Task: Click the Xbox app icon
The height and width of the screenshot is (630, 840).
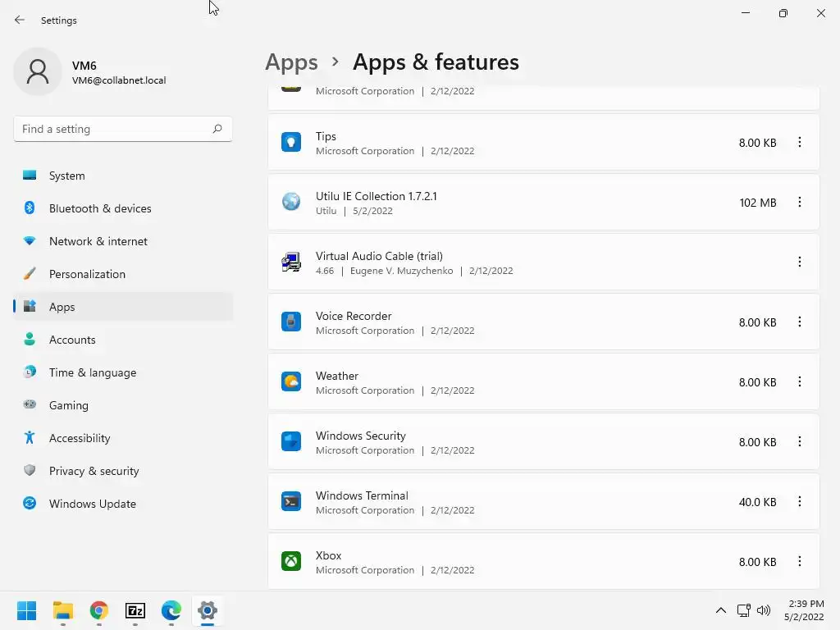Action: pyautogui.click(x=291, y=562)
